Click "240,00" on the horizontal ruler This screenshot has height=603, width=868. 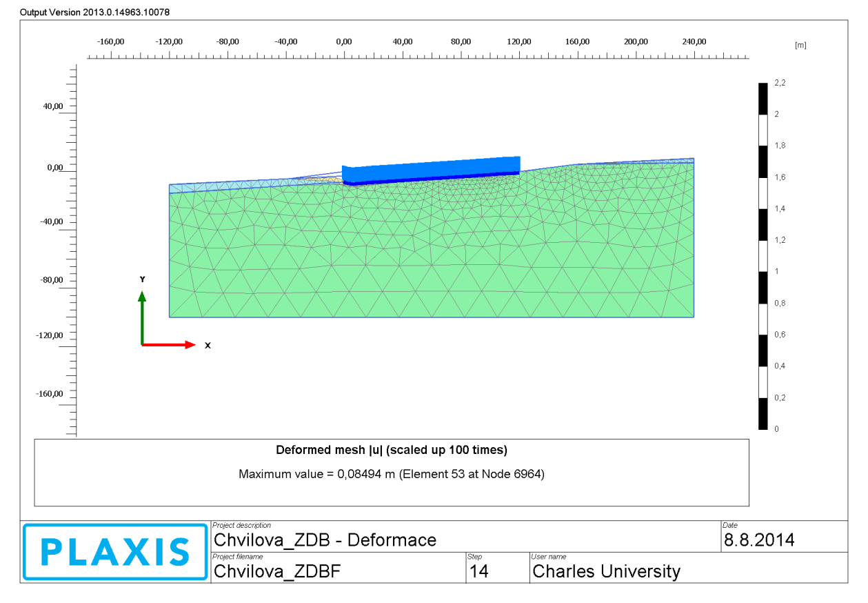pos(694,42)
